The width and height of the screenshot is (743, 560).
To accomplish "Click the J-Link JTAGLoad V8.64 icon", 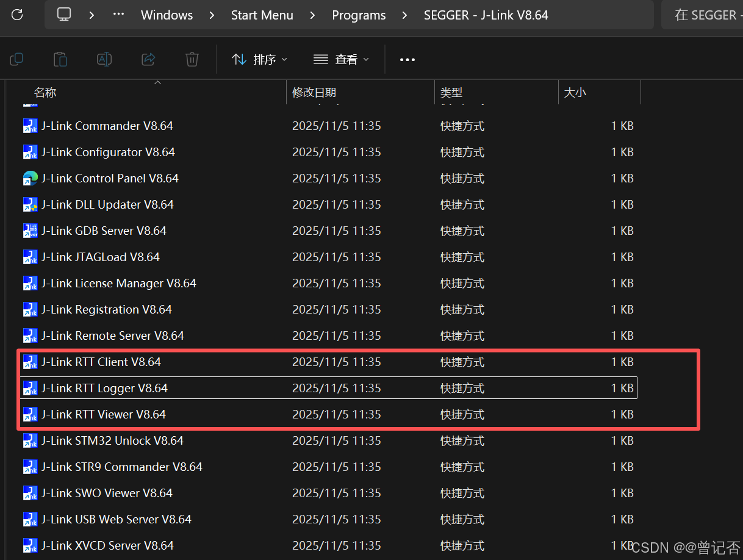I will click(30, 257).
